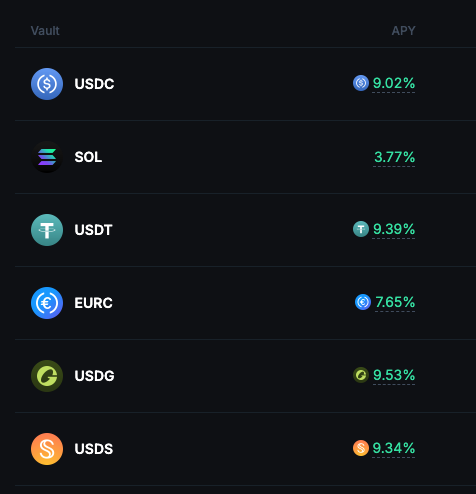Image resolution: width=476 pixels, height=494 pixels.
Task: Click the small EURC reward icon beside 7.65%
Action: click(363, 302)
